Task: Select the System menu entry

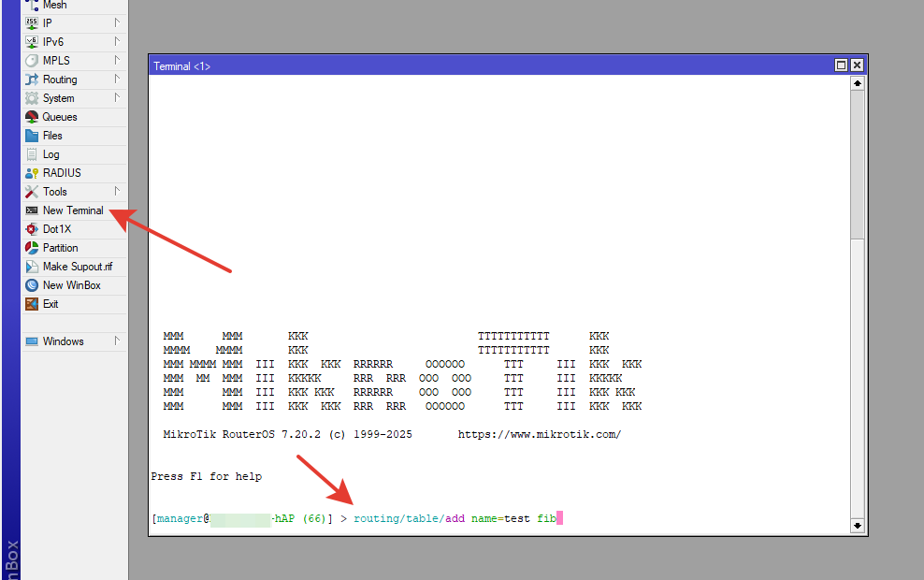Action: pos(58,98)
